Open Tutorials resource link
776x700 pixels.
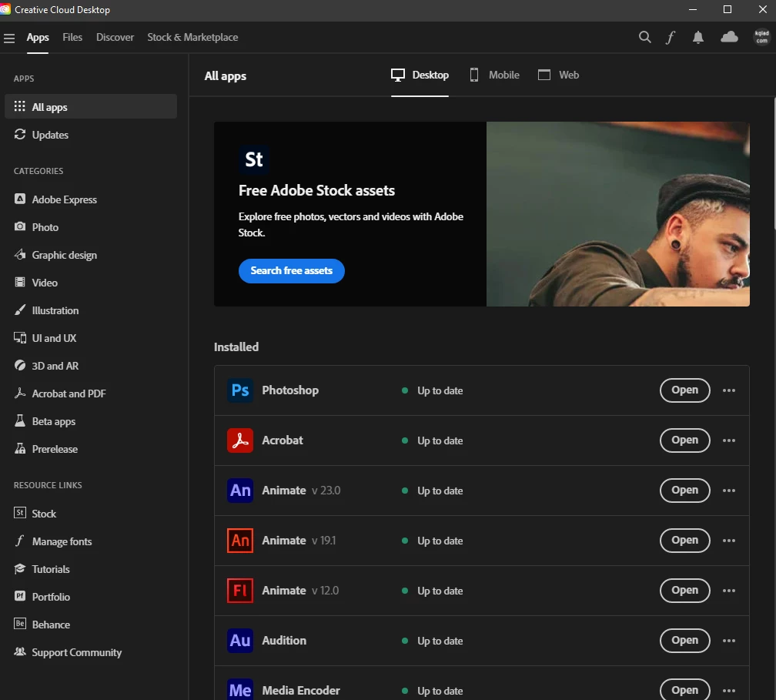click(91, 569)
